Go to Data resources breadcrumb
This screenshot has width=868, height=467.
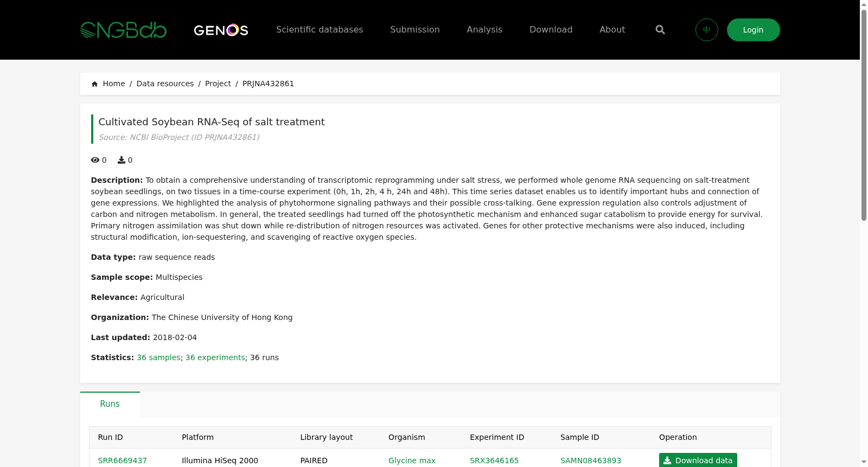pyautogui.click(x=165, y=84)
